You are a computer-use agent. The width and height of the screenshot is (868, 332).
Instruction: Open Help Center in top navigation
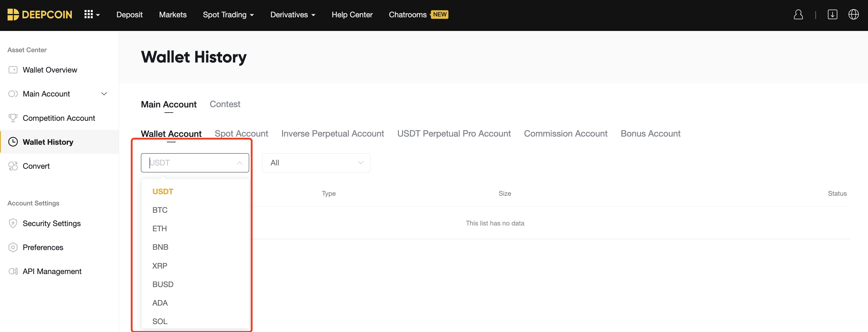352,15
